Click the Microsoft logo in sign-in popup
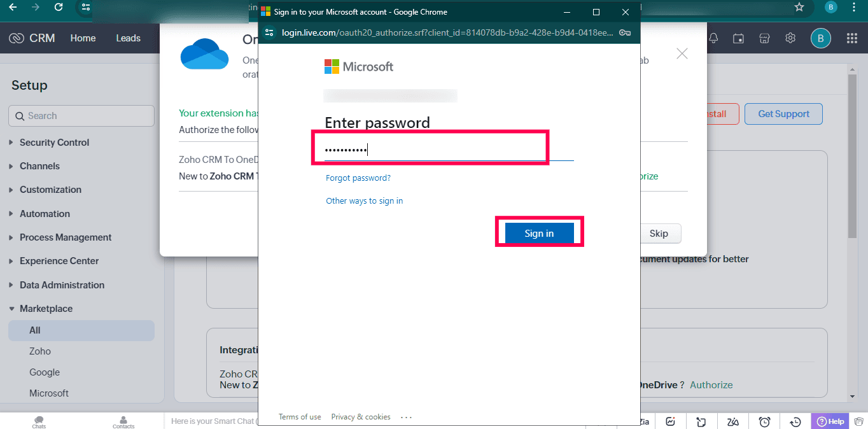 point(359,66)
